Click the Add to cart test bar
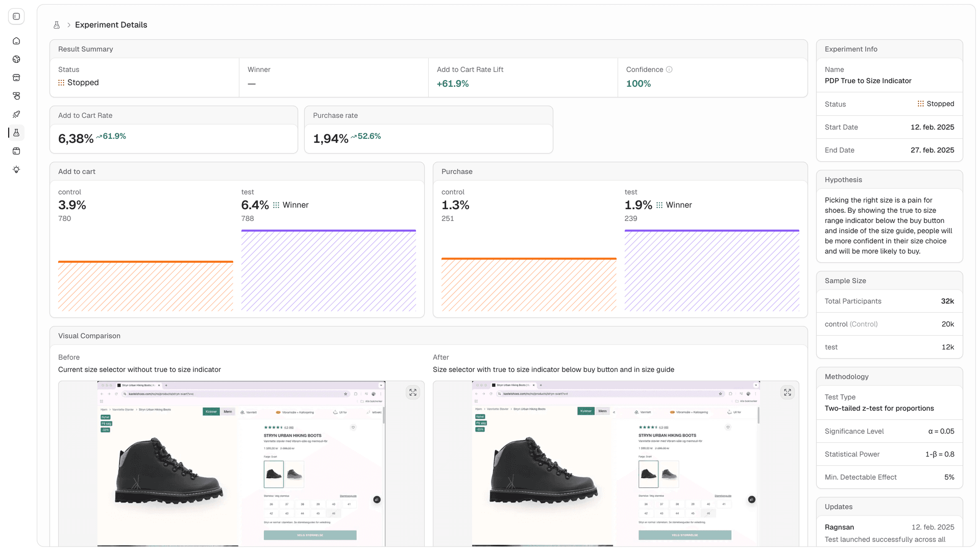980x551 pixels. click(329, 270)
